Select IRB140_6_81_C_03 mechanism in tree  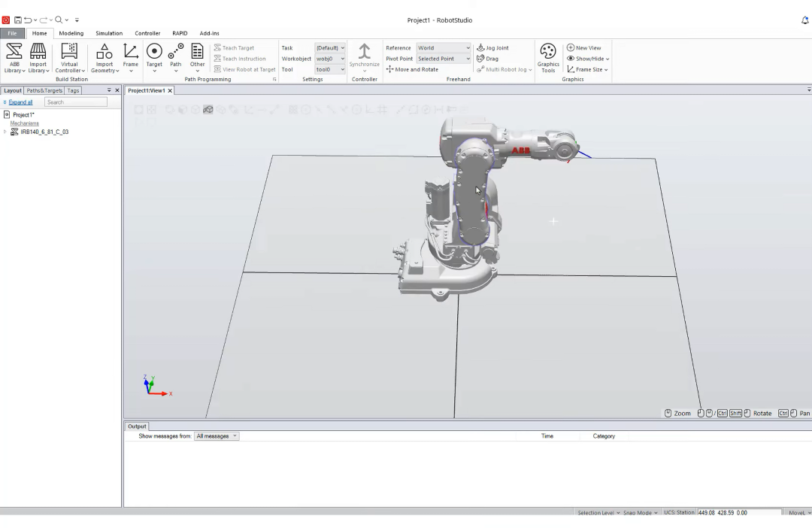pos(44,132)
